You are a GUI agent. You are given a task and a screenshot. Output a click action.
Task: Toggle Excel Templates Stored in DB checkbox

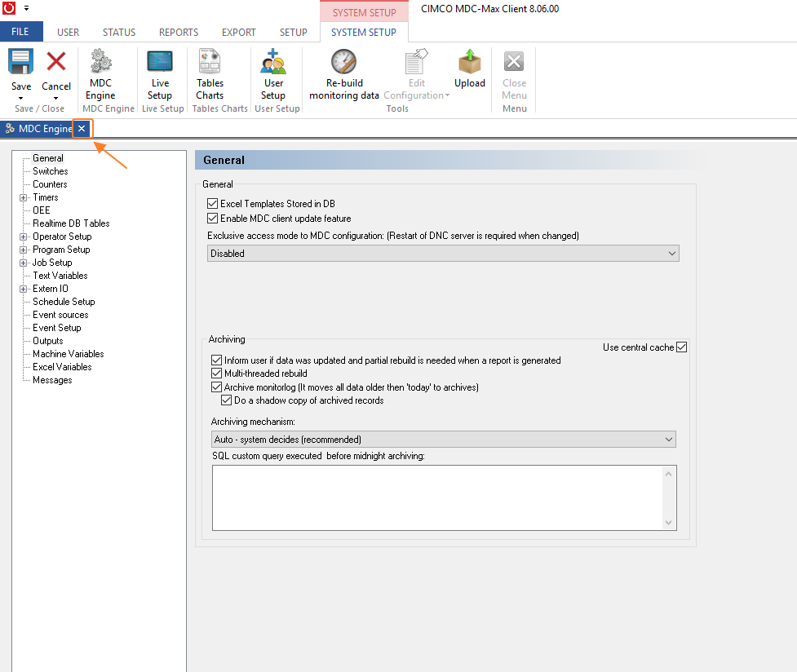[212, 204]
